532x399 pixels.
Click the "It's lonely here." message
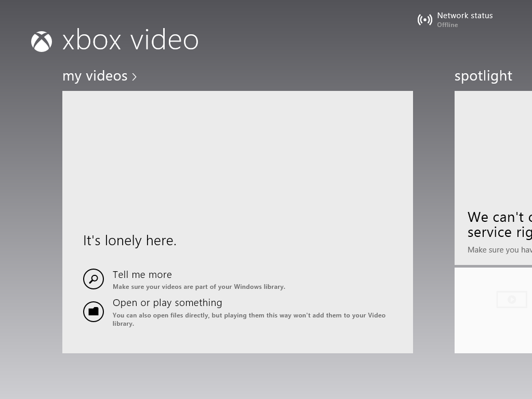click(129, 241)
